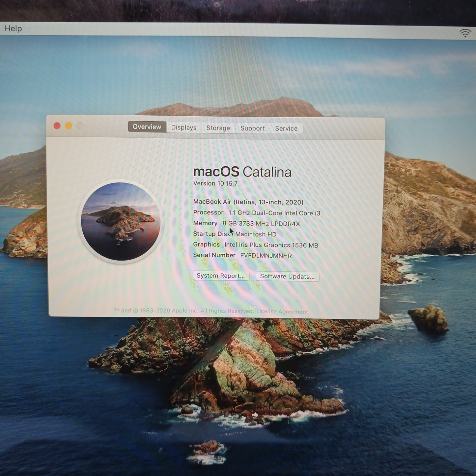The height and width of the screenshot is (476, 476).
Task: Click the Macintosh HD startup disk entry
Action: click(256, 234)
